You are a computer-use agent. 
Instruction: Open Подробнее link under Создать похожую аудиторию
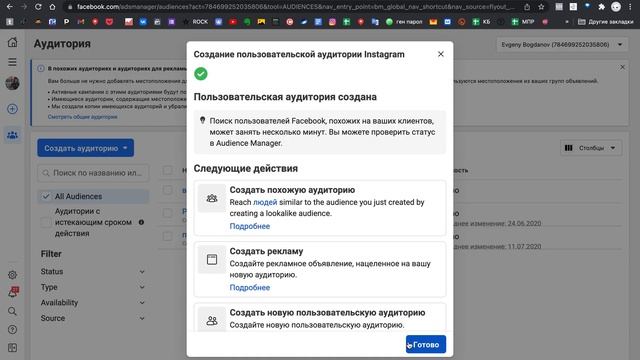[249, 226]
